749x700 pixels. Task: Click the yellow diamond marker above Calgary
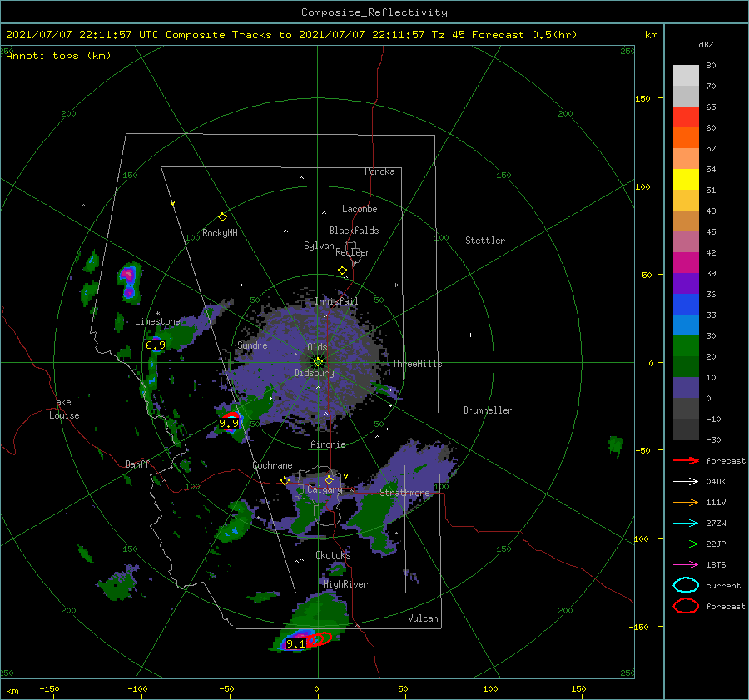(329, 479)
